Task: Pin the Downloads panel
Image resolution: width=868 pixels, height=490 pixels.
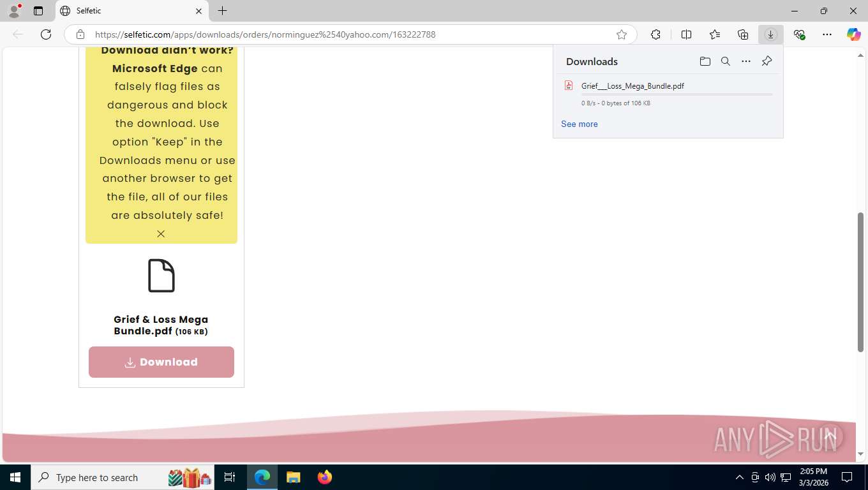Action: point(767,61)
